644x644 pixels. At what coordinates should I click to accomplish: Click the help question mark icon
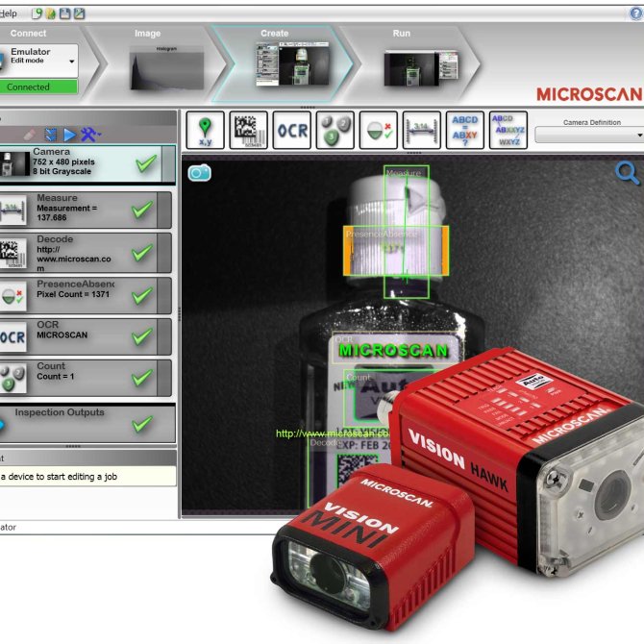[635, 13]
